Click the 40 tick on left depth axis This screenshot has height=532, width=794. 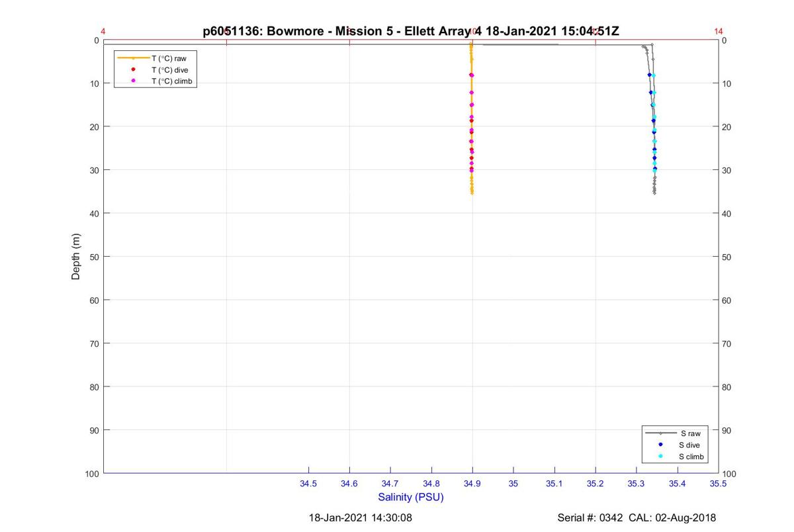click(94, 213)
